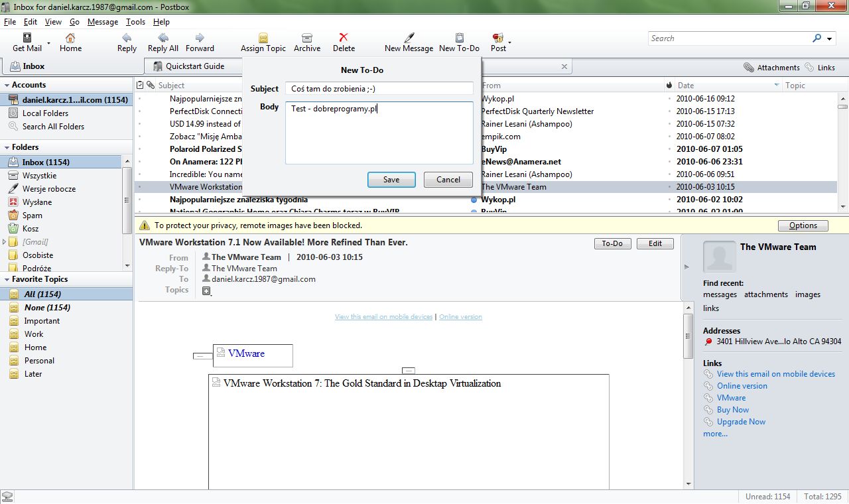Open the Kosz trash folder

click(x=31, y=229)
